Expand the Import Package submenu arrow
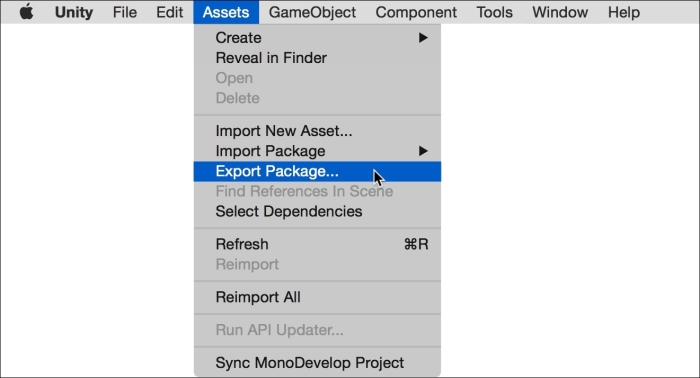The height and width of the screenshot is (378, 700). click(423, 151)
